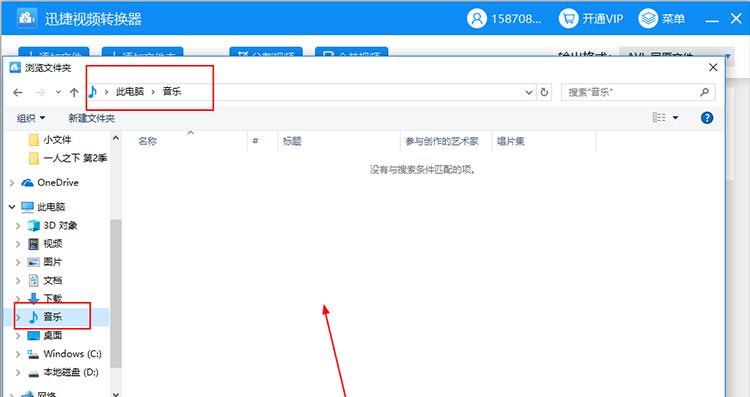Open the help question mark icon

tap(706, 118)
